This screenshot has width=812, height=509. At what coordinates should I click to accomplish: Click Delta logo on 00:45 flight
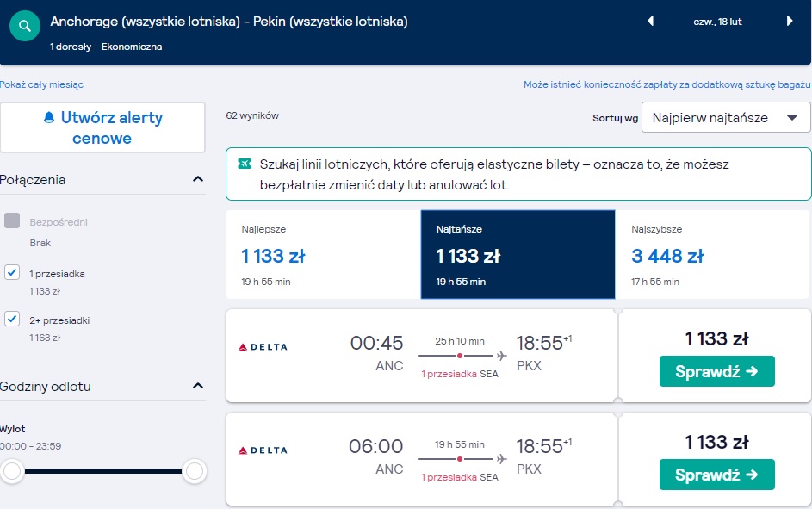[x=263, y=347]
